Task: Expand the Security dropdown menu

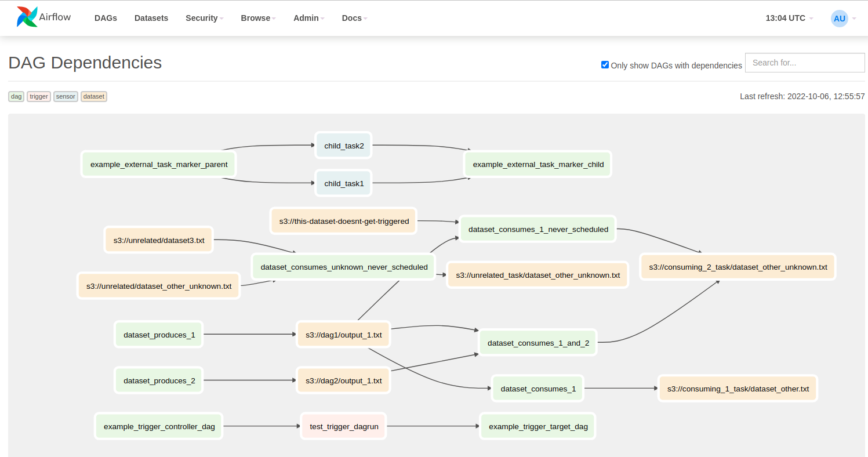Action: click(204, 18)
